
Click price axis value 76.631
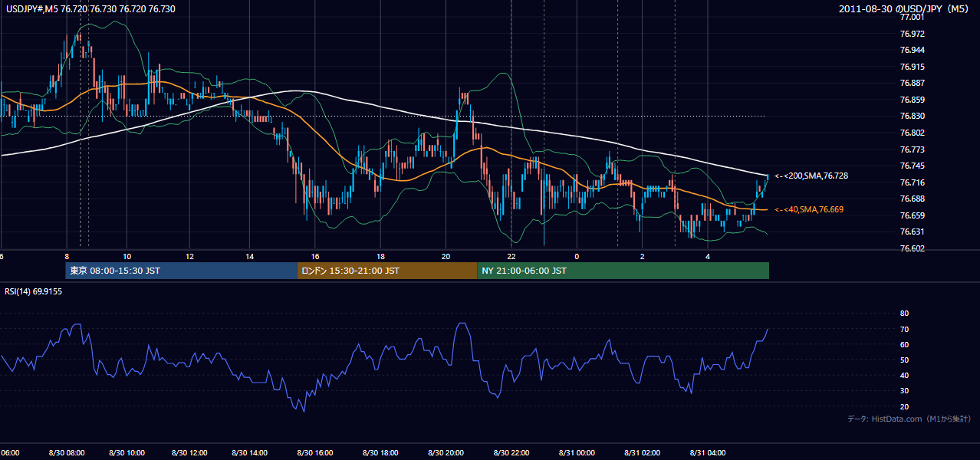913,232
